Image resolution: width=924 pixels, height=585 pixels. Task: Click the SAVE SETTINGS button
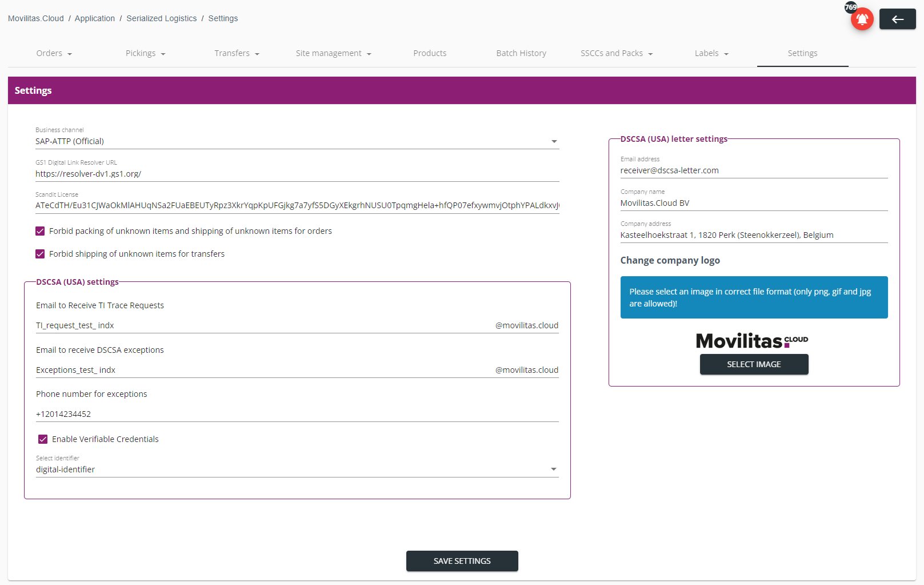462,561
